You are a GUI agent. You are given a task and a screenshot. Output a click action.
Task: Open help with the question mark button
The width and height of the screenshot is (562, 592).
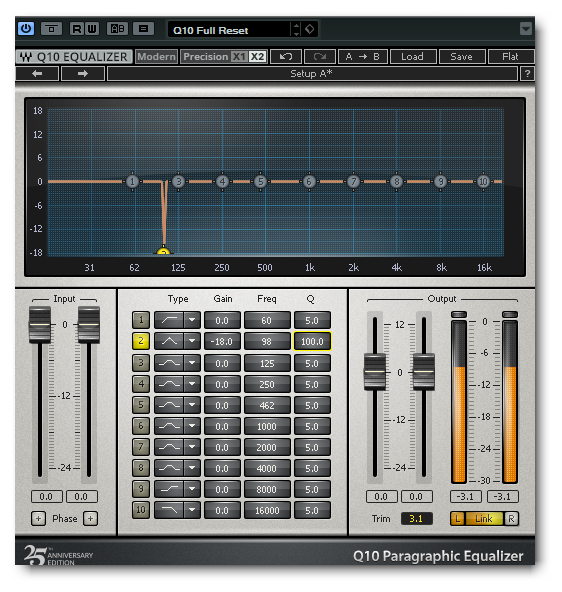[x=527, y=74]
